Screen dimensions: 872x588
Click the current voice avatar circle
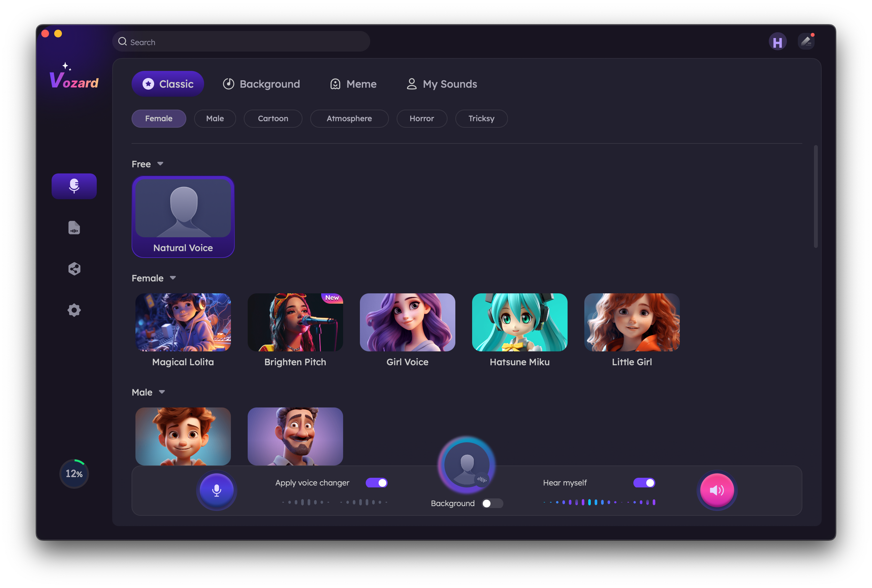click(467, 465)
